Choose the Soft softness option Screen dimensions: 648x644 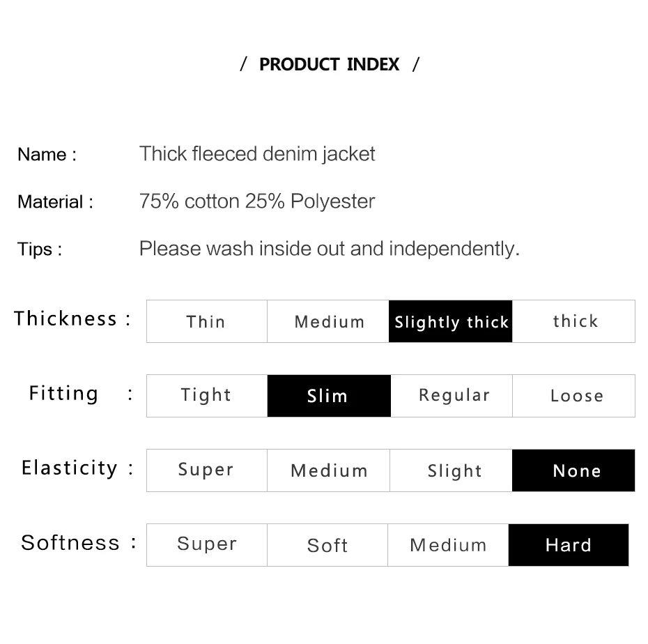click(x=327, y=545)
